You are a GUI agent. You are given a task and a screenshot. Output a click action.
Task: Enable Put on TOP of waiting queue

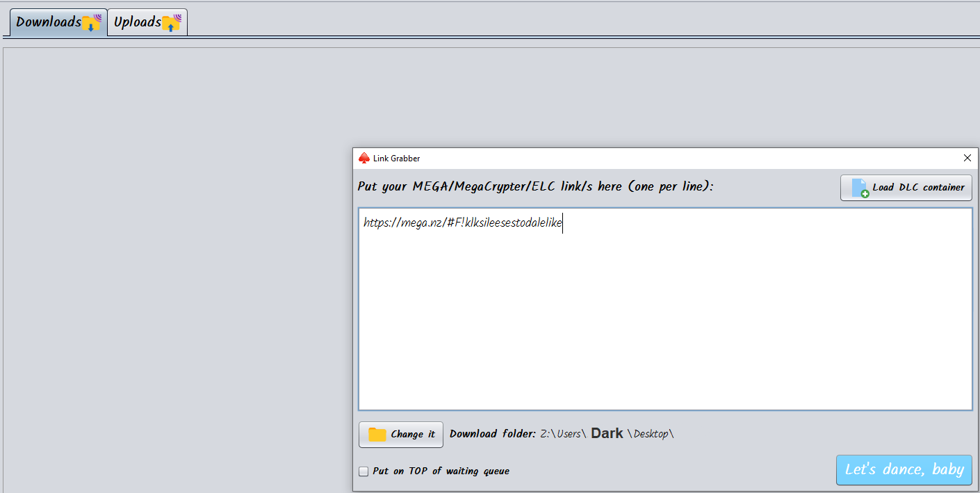tap(364, 471)
